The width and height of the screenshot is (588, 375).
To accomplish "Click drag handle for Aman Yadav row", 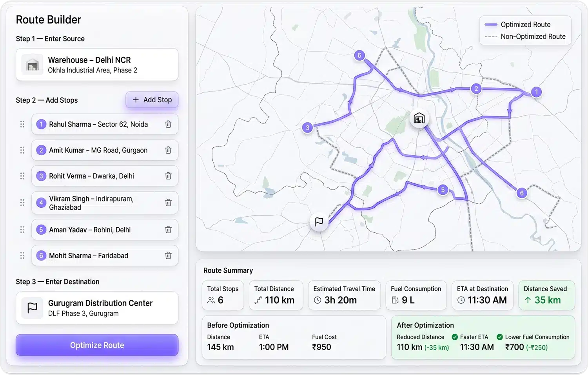I will pyautogui.click(x=22, y=230).
